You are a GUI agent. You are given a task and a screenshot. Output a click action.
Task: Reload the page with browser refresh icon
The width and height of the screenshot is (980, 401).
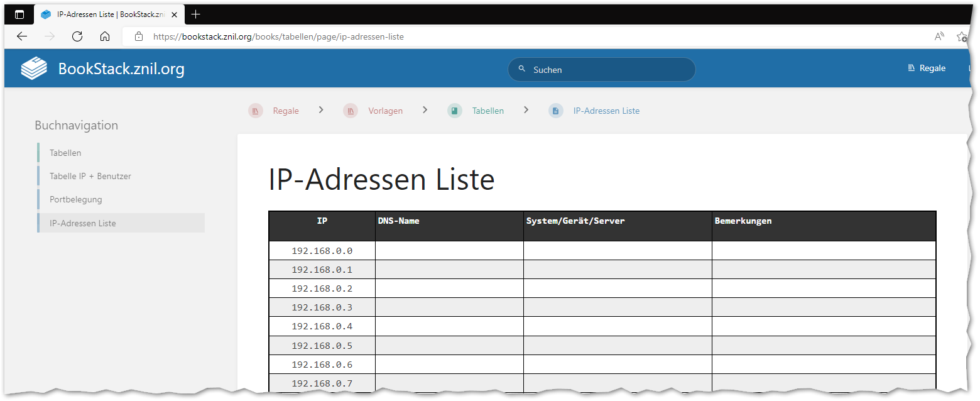tap(77, 36)
